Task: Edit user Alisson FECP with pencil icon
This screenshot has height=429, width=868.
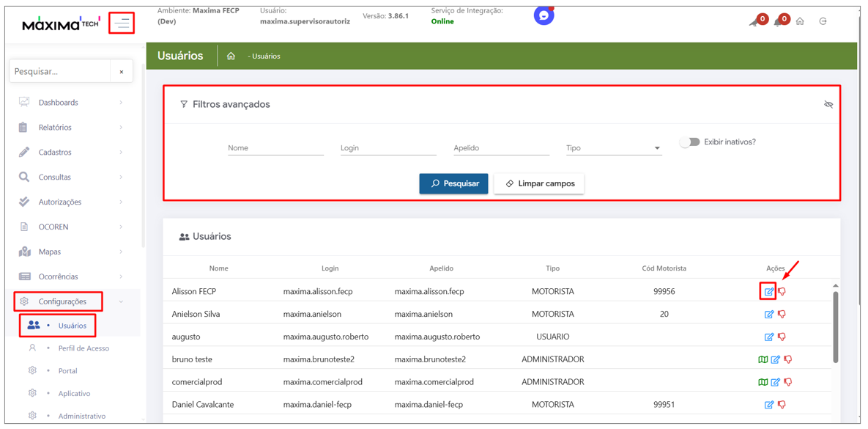Action: [x=768, y=292]
